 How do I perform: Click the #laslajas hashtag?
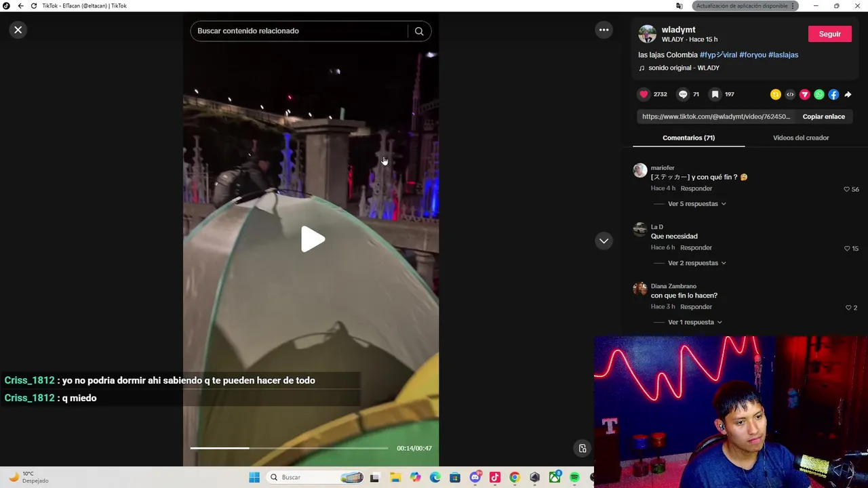(783, 55)
